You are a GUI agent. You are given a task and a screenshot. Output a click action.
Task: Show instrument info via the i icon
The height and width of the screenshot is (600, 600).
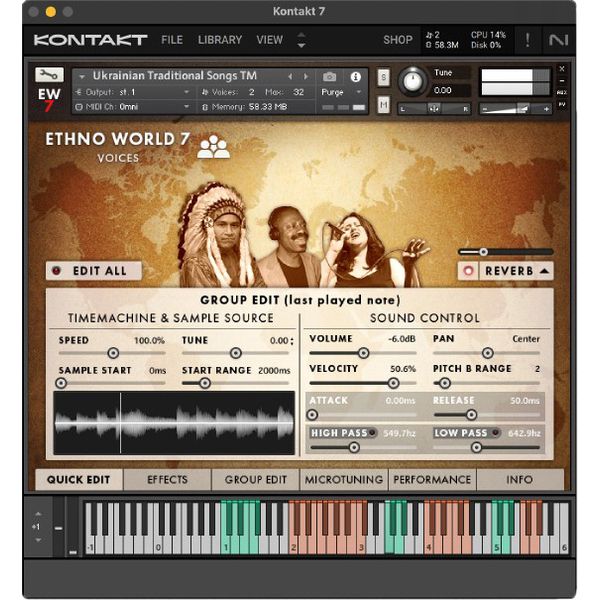355,76
